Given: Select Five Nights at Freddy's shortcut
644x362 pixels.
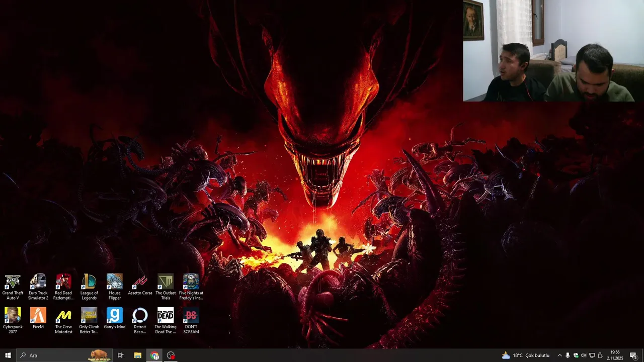Looking at the screenshot, I should pos(191,287).
